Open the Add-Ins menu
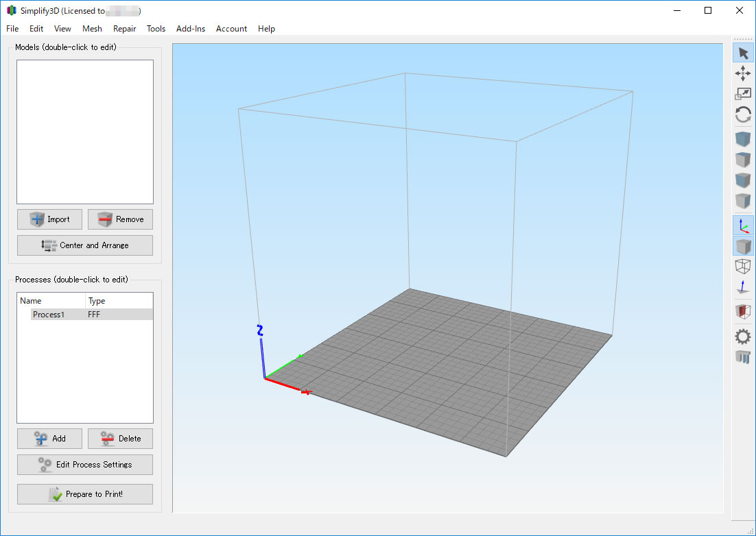The image size is (756, 536). (191, 29)
